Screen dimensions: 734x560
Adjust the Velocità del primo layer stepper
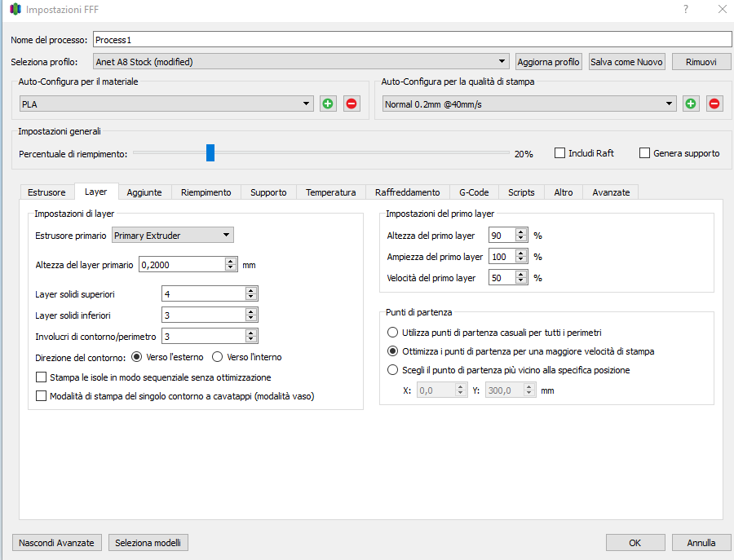520,278
